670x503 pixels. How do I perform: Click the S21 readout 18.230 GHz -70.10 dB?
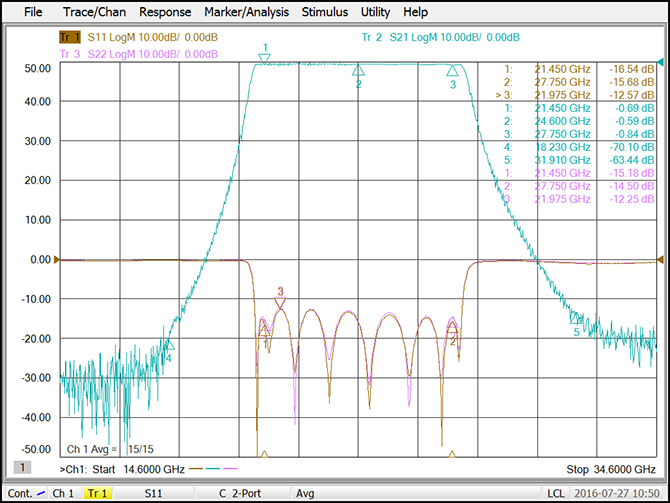(x=579, y=147)
